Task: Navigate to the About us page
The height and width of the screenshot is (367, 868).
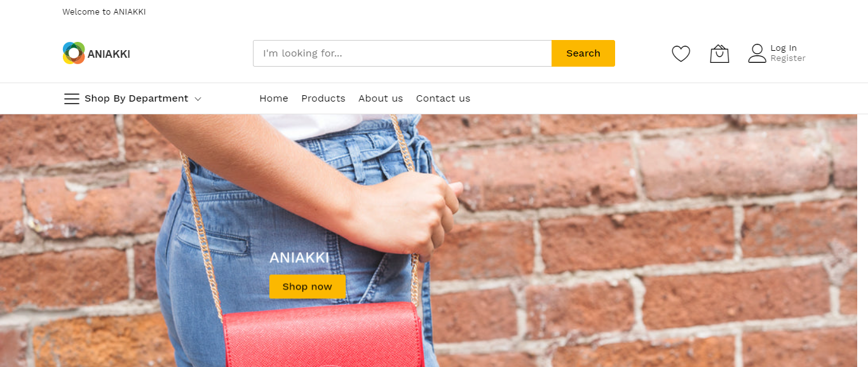Action: point(381,98)
